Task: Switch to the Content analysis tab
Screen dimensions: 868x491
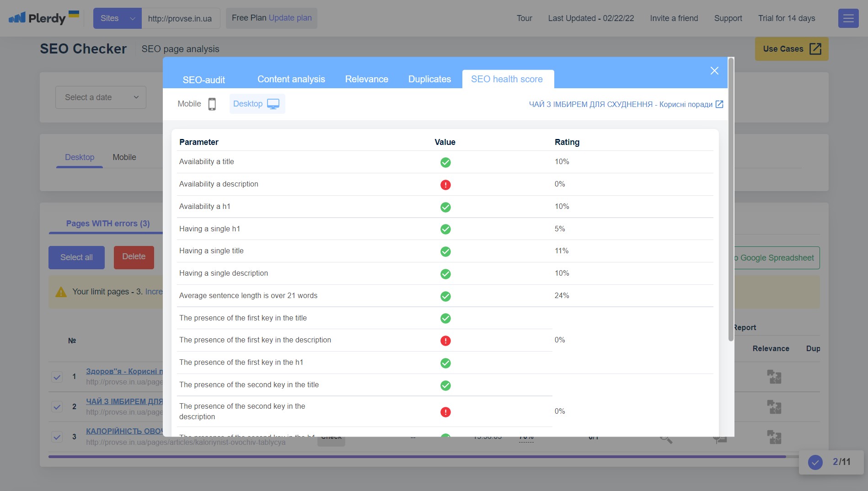Action: coord(291,79)
